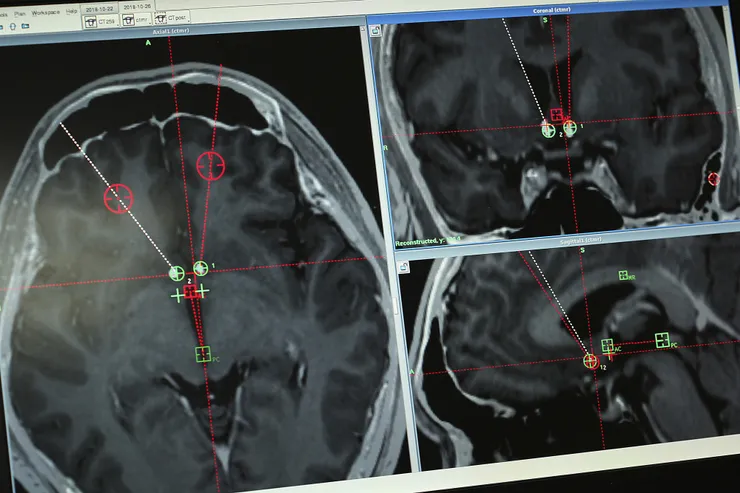Screen dimensions: 740x493
Task: Select the CT 259 image series icon
Action: pyautogui.click(x=91, y=22)
